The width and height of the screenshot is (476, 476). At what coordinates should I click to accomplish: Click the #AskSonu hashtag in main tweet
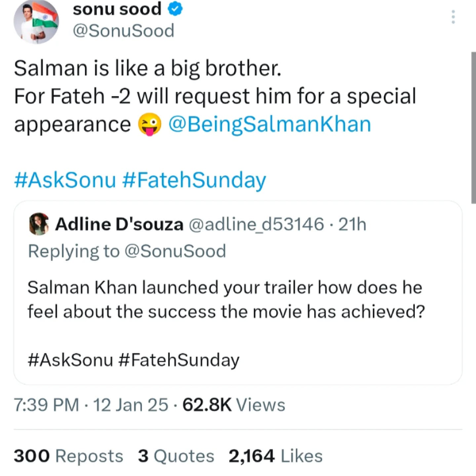(x=64, y=180)
